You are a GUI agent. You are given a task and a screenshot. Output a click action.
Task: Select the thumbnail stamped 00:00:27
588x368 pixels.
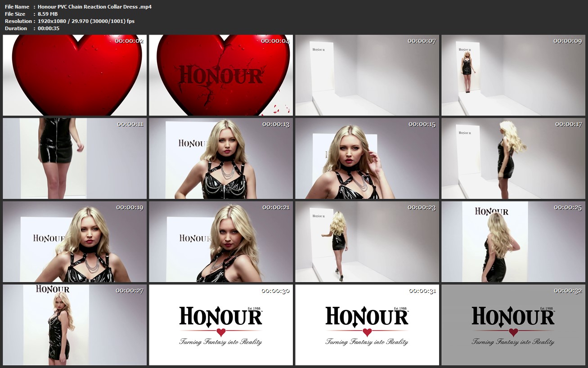(75, 325)
